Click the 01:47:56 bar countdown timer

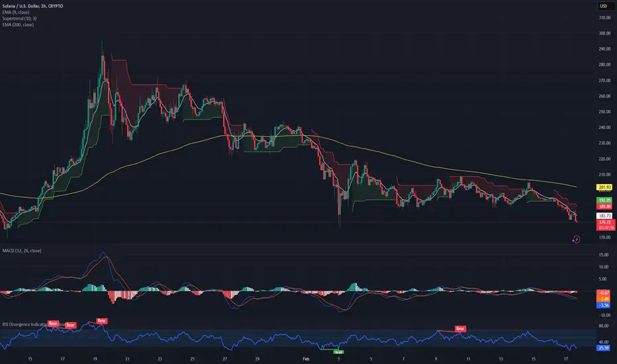(606, 228)
